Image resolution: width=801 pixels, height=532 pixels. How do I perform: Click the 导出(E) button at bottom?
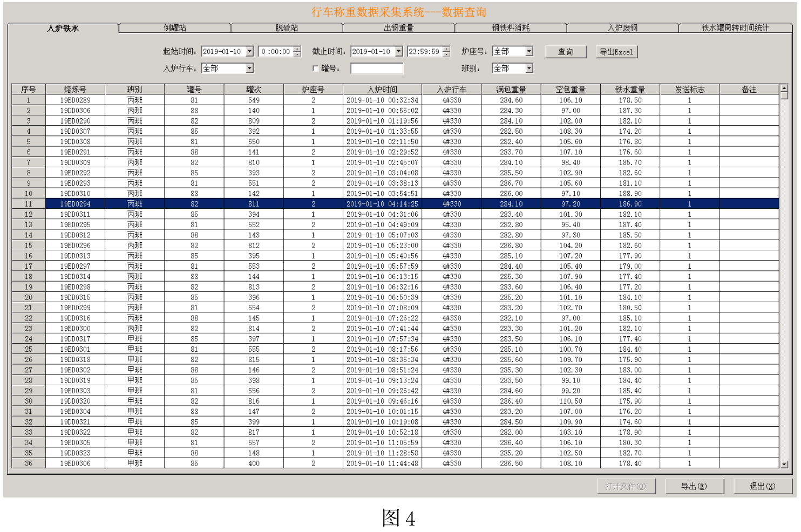click(694, 486)
